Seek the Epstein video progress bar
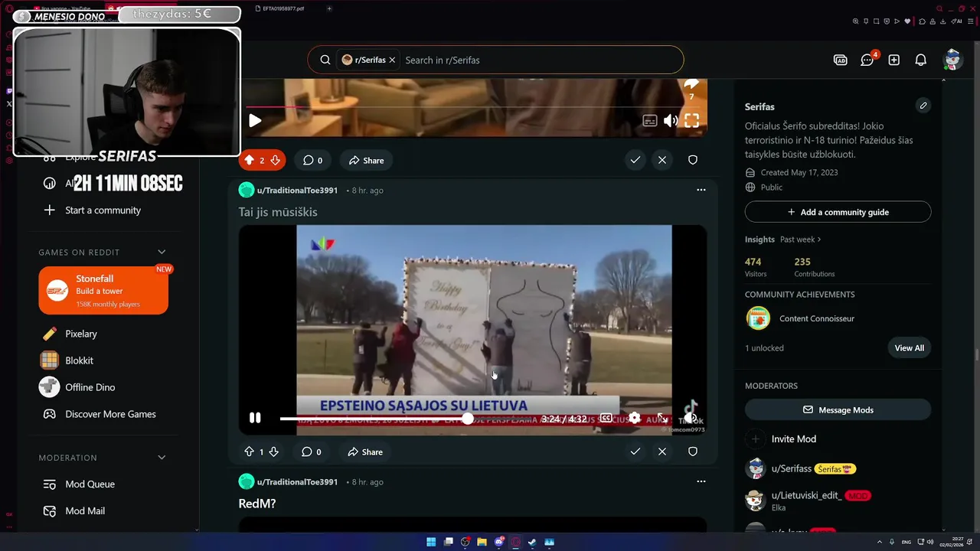Image resolution: width=980 pixels, height=551 pixels. 406,419
